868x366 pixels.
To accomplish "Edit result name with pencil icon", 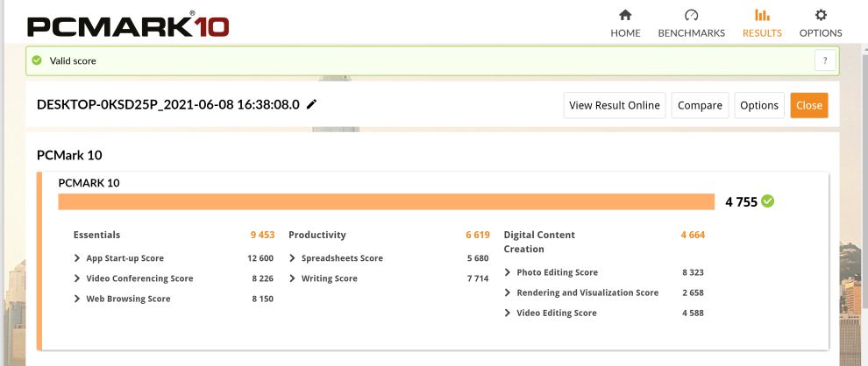I will (311, 104).
